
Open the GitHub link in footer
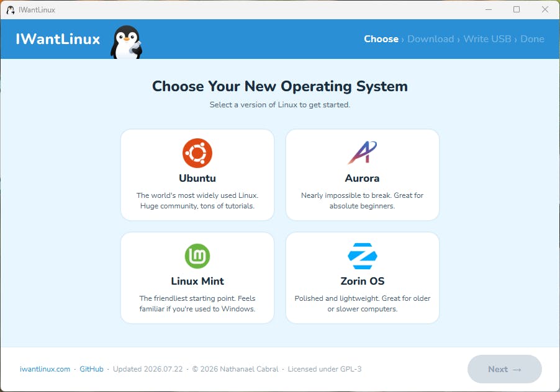tap(91, 369)
